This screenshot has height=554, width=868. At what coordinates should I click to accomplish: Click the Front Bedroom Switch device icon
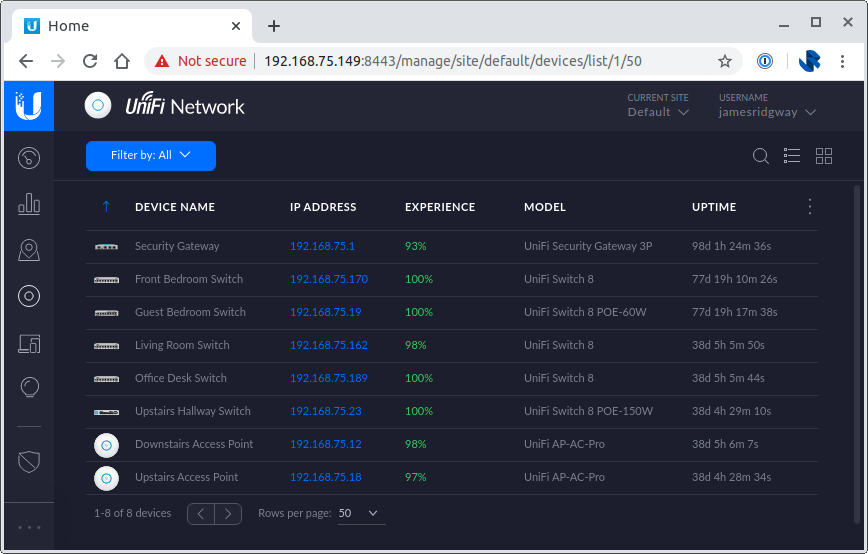click(x=106, y=280)
